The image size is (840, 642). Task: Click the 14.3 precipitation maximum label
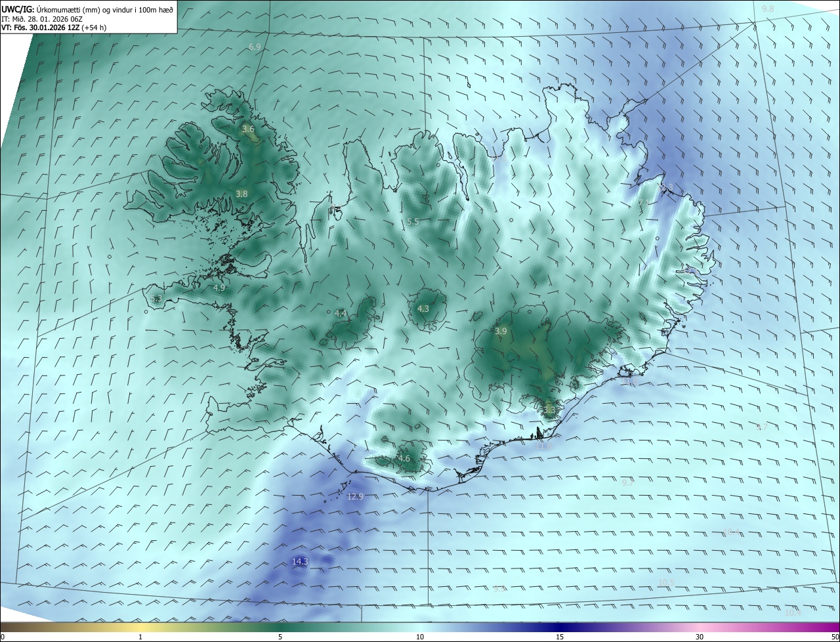point(300,561)
